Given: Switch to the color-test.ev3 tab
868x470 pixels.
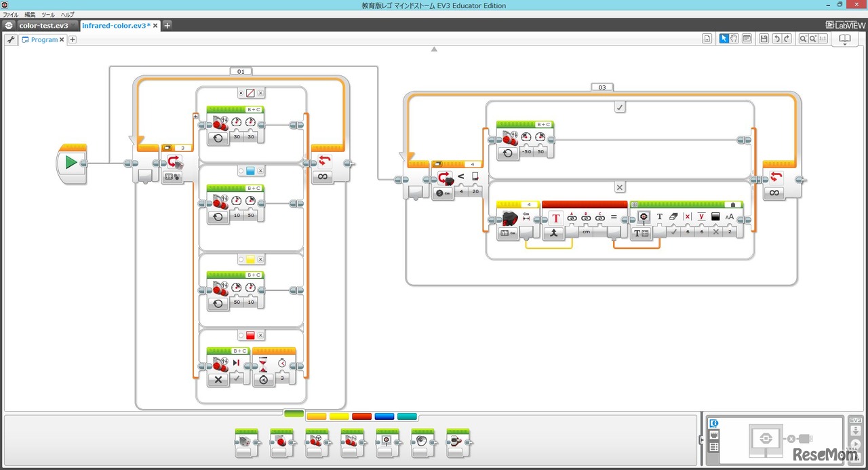Looking at the screenshot, I should [x=43, y=25].
